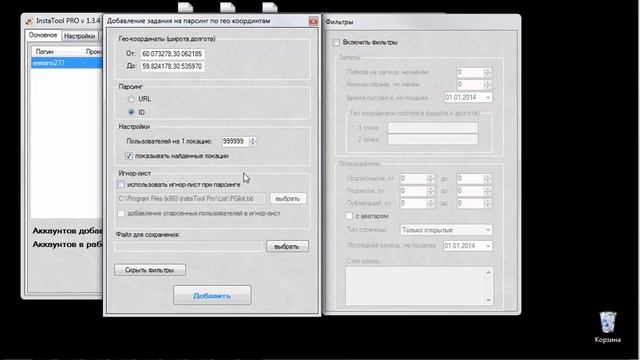640x360 pixels.
Task: Click the Подписчиков до field
Action: [x=470, y=178]
